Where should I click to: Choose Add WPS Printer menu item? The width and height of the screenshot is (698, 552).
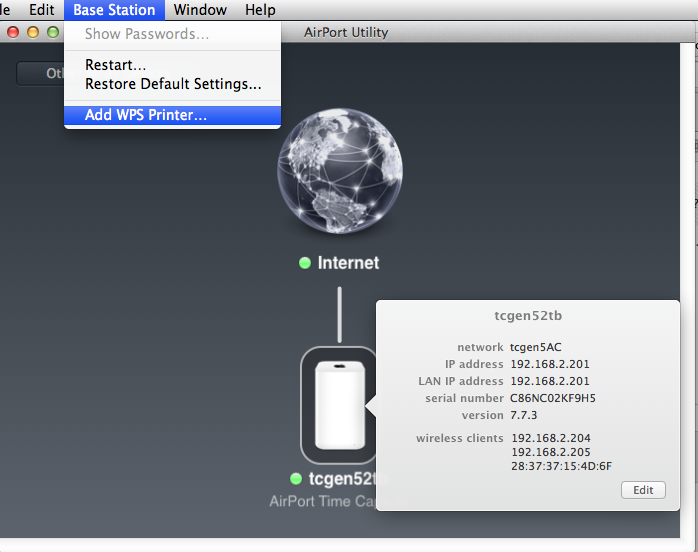point(172,115)
